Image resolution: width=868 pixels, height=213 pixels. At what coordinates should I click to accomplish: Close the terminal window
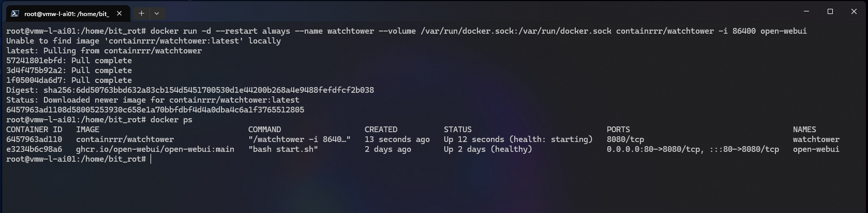point(854,11)
